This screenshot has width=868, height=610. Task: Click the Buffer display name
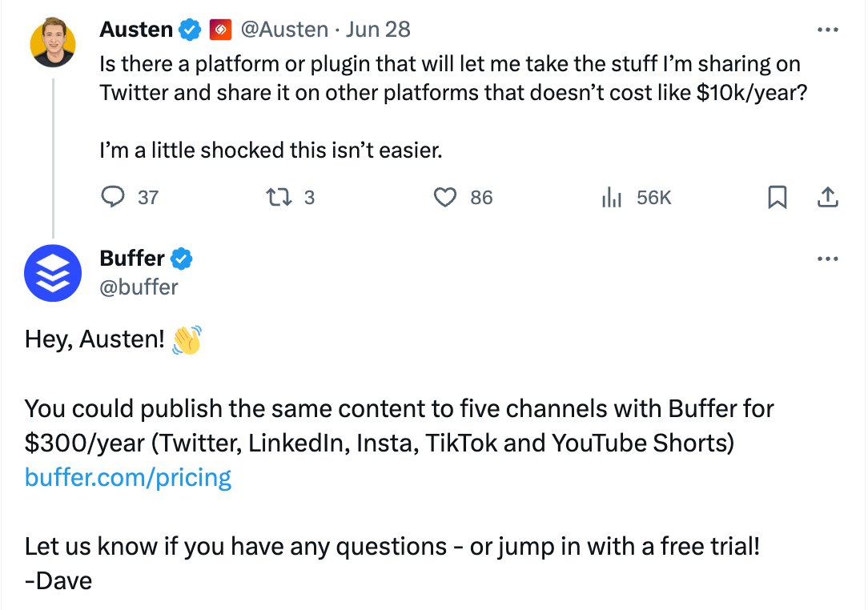(x=132, y=258)
